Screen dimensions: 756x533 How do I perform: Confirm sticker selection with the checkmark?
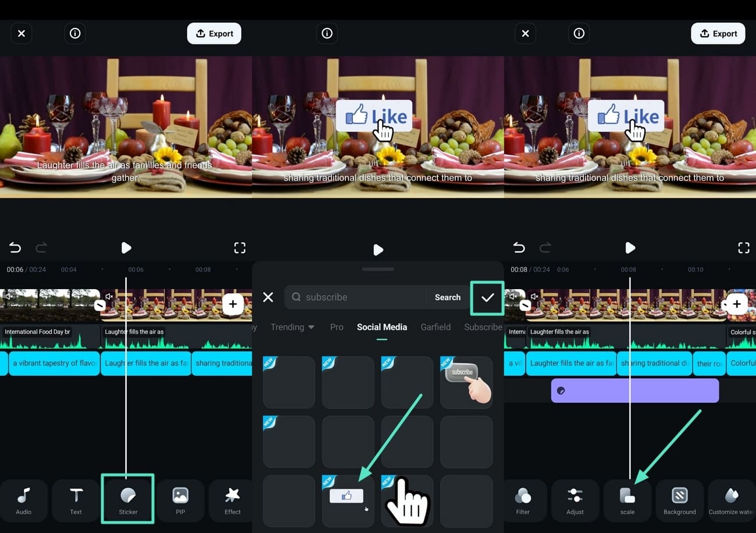coord(487,297)
